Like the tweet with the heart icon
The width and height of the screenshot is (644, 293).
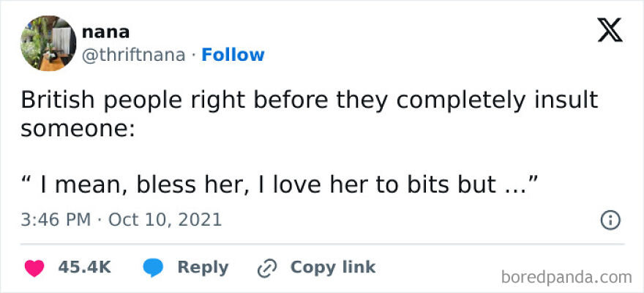(34, 268)
